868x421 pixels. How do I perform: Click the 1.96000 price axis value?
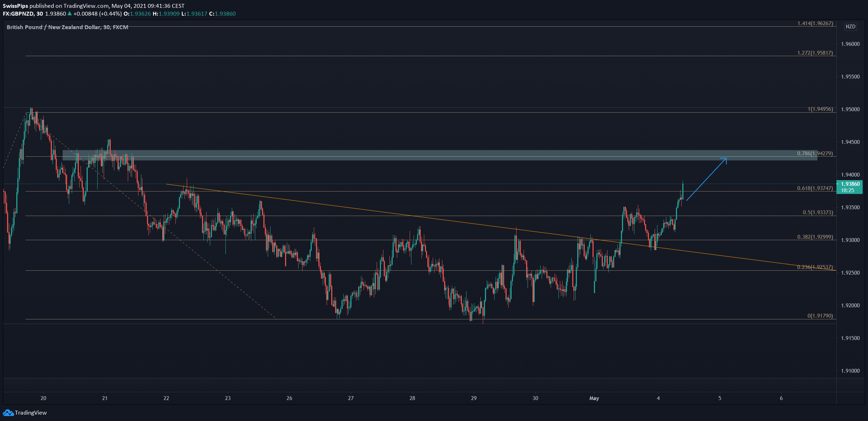point(850,44)
